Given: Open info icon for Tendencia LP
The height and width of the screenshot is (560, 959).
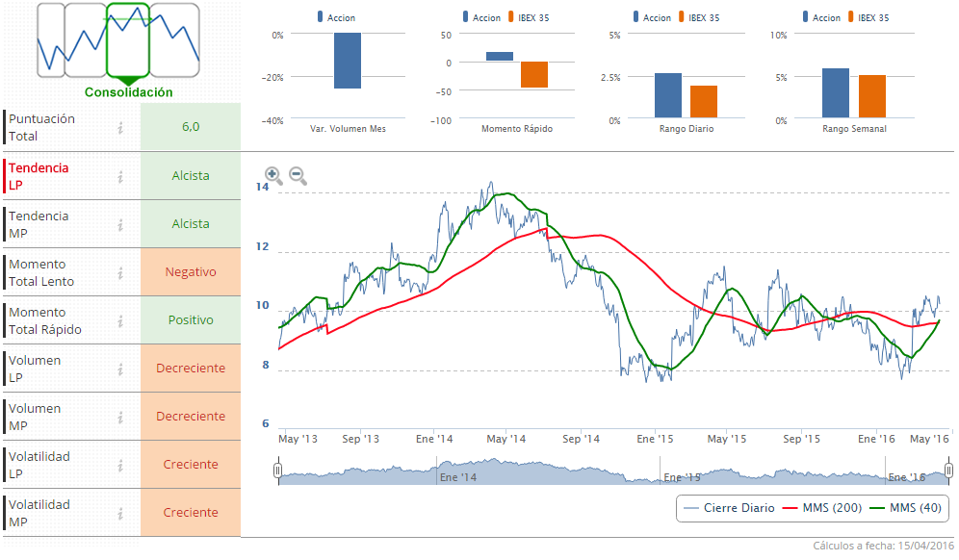Looking at the screenshot, I should (120, 176).
